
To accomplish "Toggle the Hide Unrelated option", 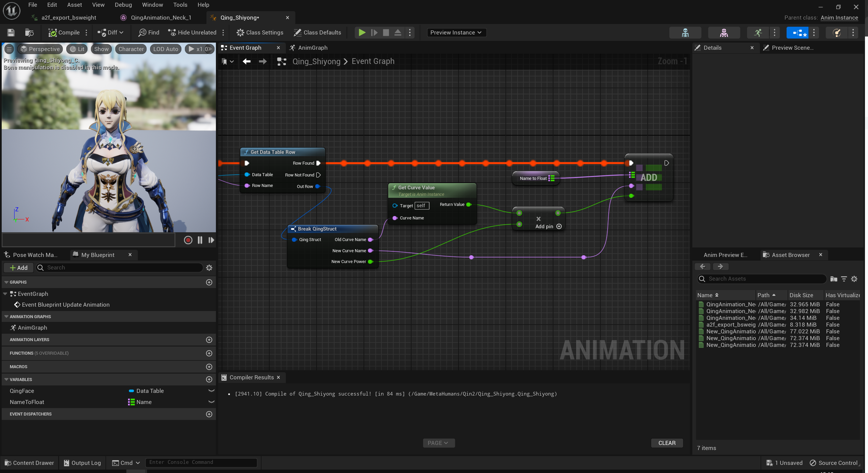I will click(192, 32).
